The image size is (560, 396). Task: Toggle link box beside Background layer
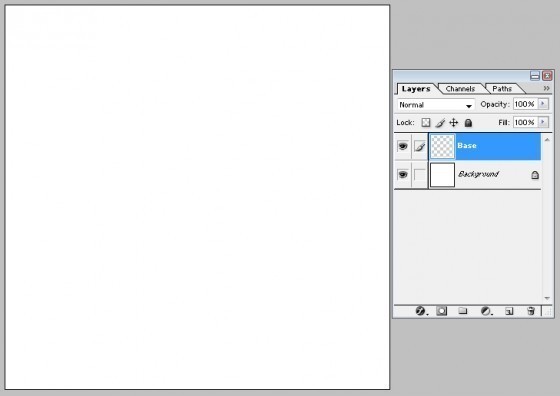420,175
